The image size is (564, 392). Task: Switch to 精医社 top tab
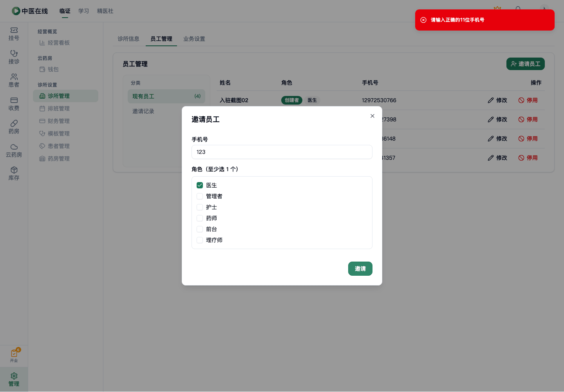pyautogui.click(x=105, y=11)
